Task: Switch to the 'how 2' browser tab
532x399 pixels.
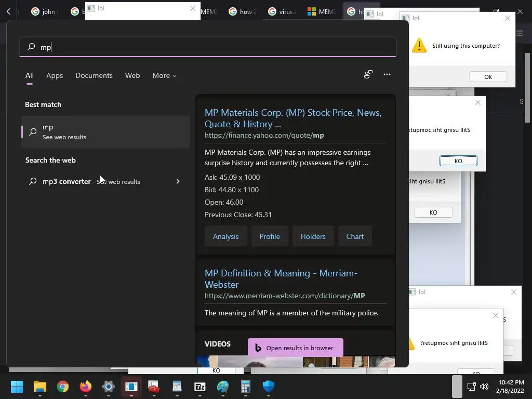Action: click(243, 11)
